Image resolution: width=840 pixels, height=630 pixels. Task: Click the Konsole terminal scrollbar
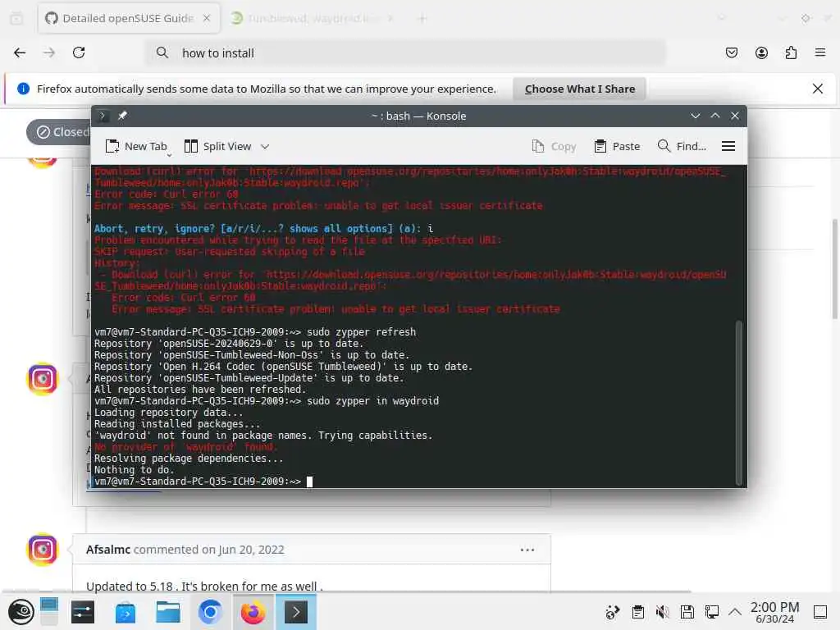[739, 402]
